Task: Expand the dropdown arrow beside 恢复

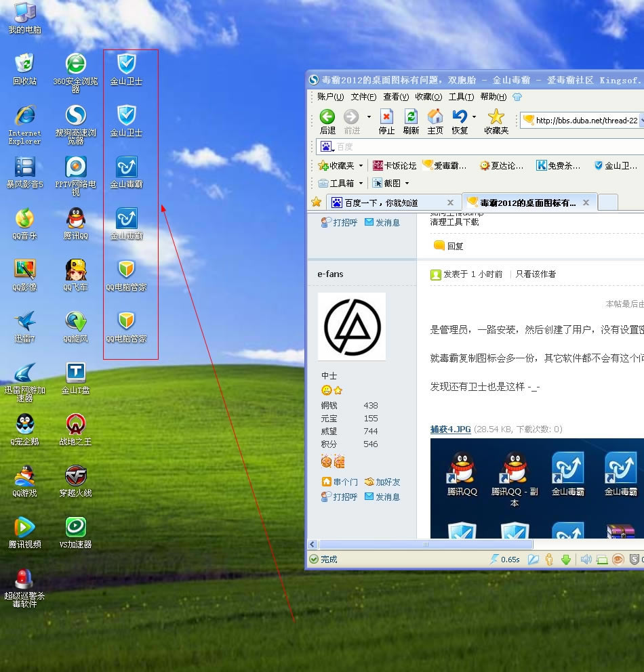Action: pos(474,117)
